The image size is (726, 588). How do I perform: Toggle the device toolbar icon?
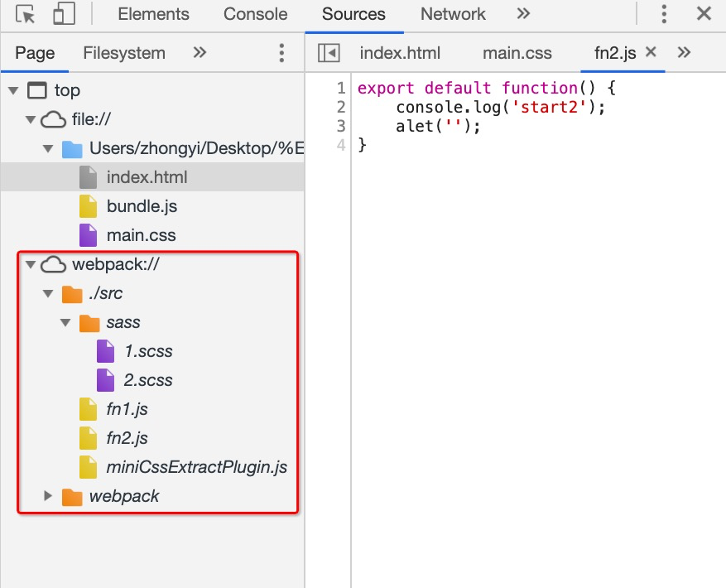point(63,14)
